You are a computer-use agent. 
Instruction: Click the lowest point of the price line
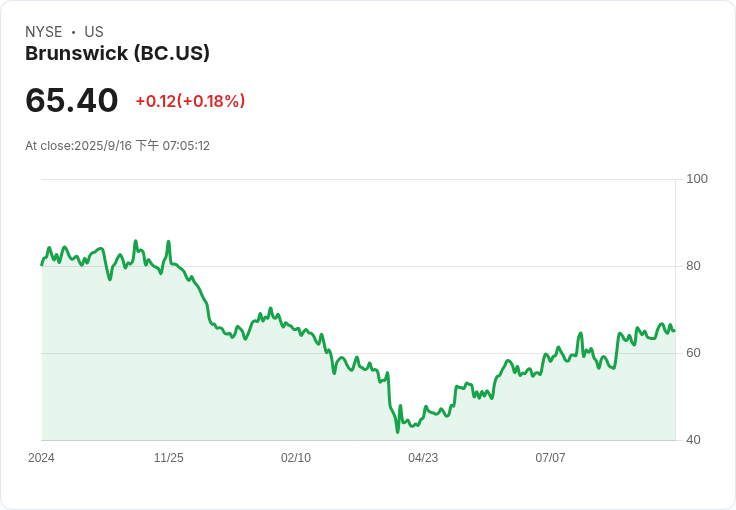pyautogui.click(x=397, y=432)
